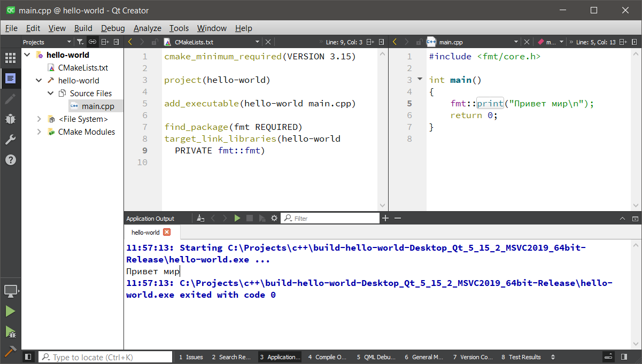Maximize the output pane with the chevron arrow
The image size is (642, 364).
click(622, 218)
